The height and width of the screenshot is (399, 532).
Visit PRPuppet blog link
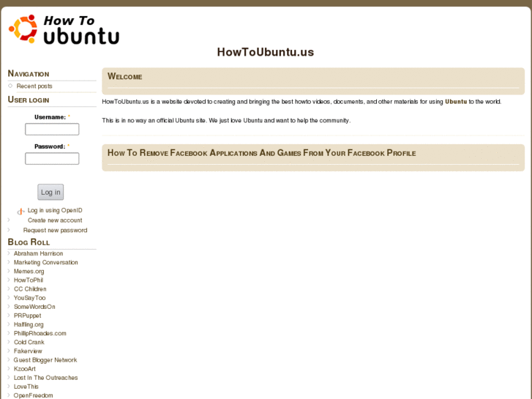coord(28,315)
